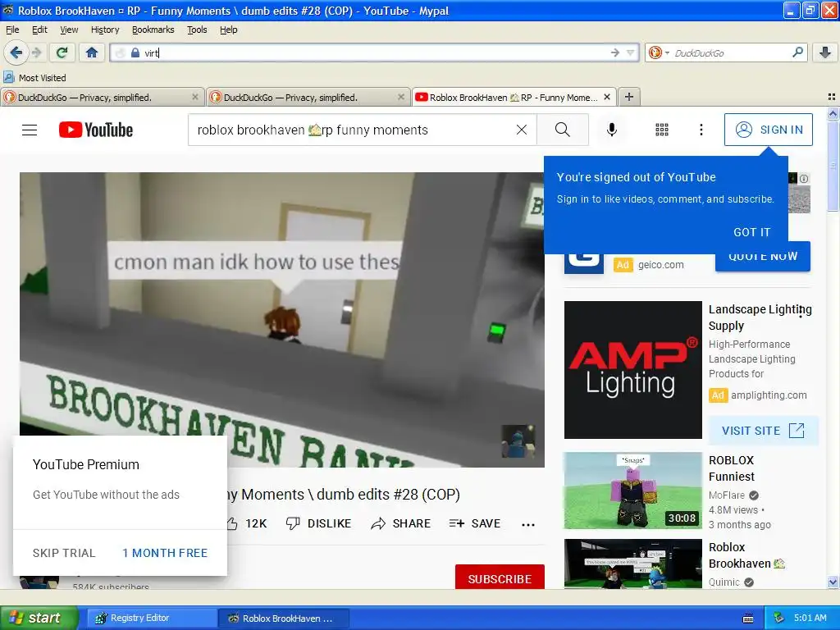Image resolution: width=840 pixels, height=630 pixels.
Task: Clear the YouTube search query
Action: tap(521, 130)
